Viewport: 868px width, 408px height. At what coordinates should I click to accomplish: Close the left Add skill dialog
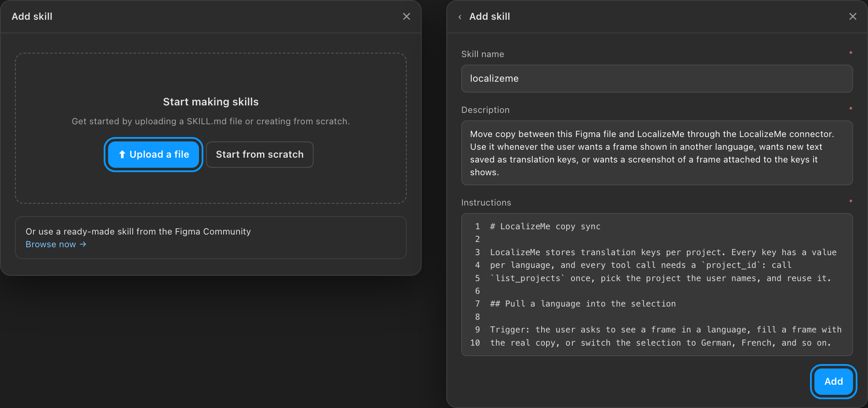pyautogui.click(x=406, y=16)
